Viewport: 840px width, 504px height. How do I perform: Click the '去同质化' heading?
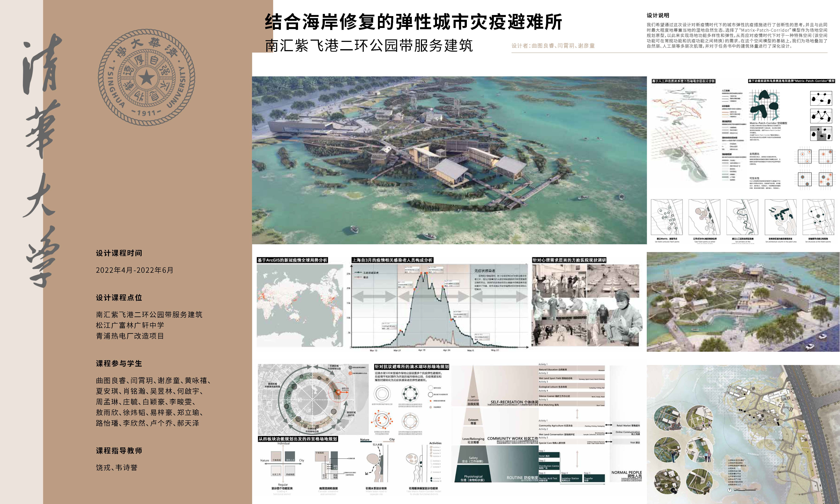754,154
